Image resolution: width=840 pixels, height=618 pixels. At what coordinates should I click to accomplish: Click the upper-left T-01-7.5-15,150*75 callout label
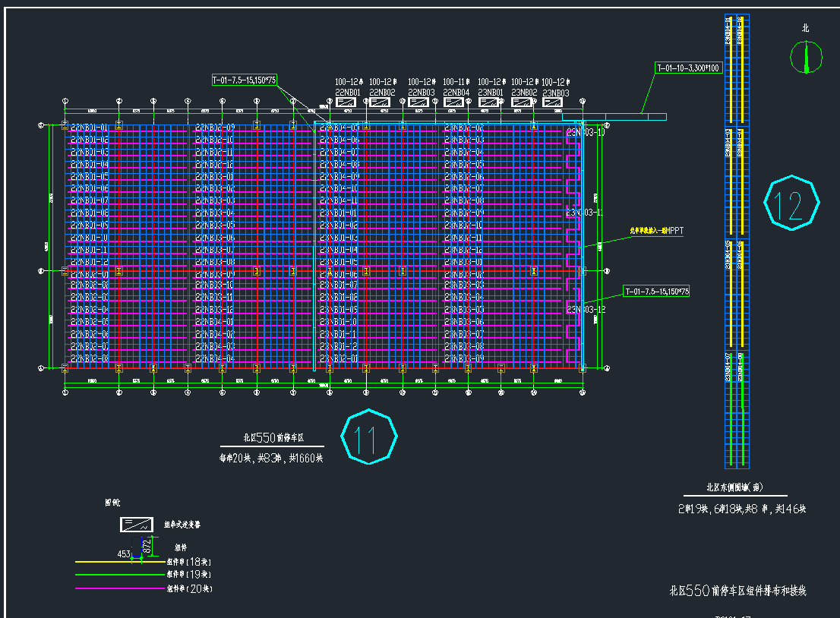(244, 80)
